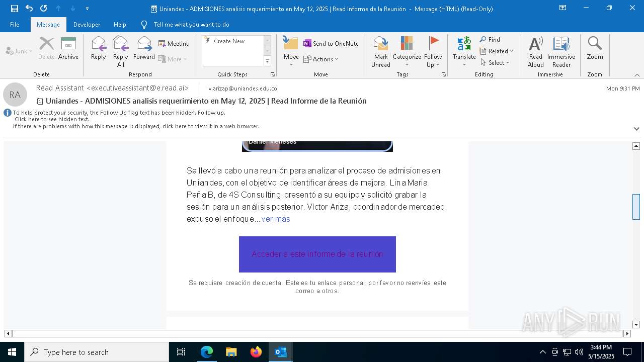Open the Select dropdown
Viewport: 644px width, 362px height.
click(x=495, y=62)
